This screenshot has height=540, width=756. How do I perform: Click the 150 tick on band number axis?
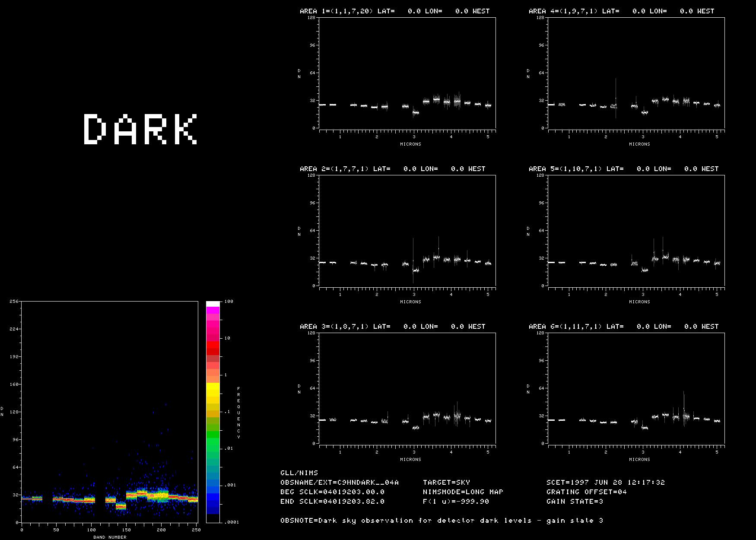pos(126,530)
